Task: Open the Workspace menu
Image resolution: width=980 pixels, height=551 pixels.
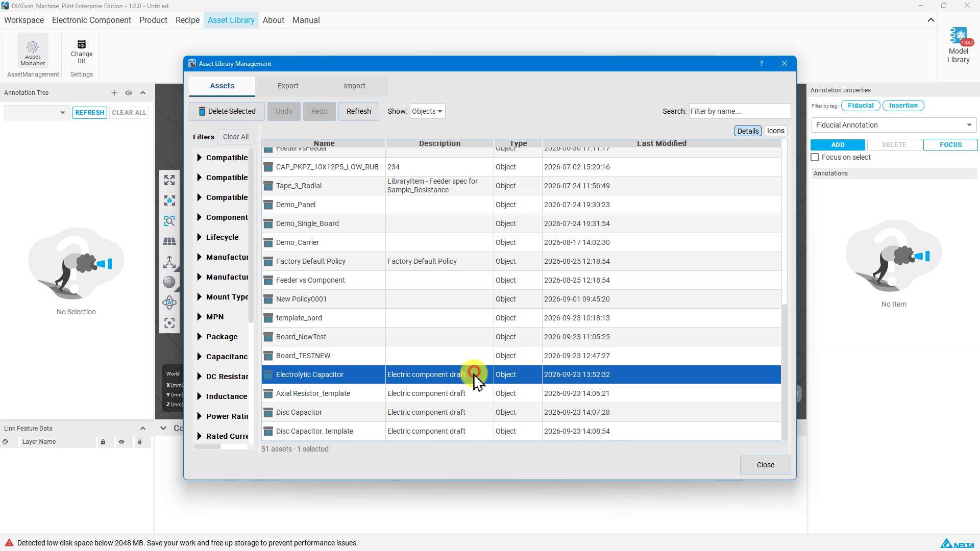Action: click(x=24, y=20)
